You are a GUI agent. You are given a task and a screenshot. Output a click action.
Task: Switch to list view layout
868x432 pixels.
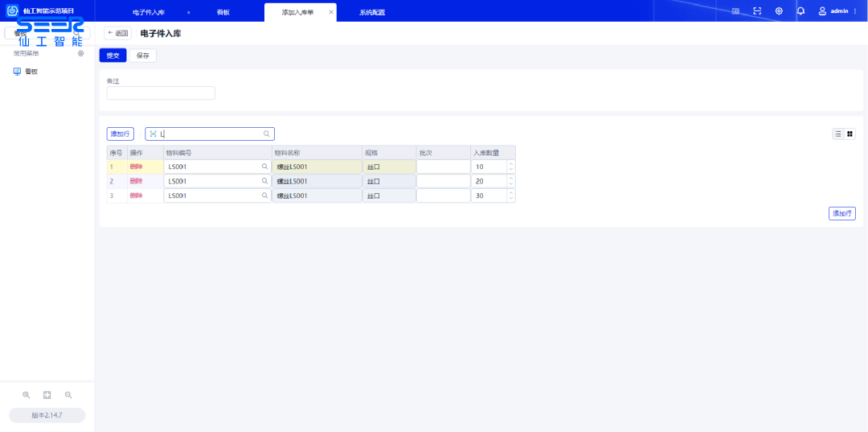click(x=838, y=134)
